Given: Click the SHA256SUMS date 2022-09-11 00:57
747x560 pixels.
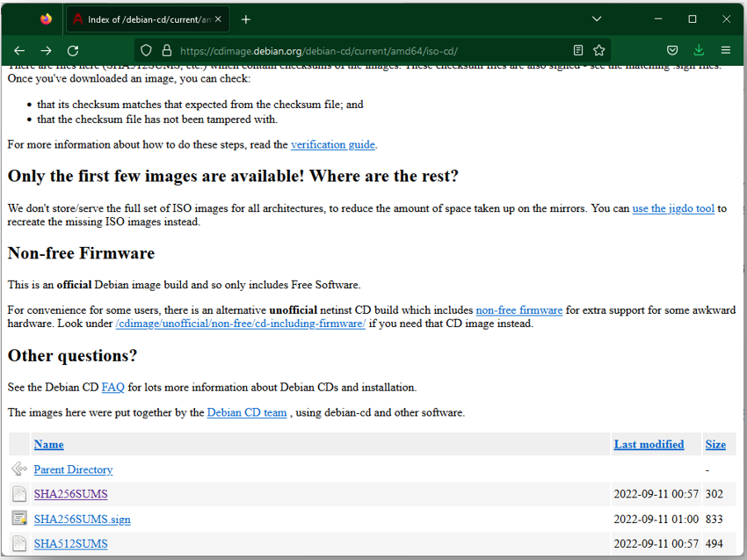Looking at the screenshot, I should pyautogui.click(x=656, y=494).
